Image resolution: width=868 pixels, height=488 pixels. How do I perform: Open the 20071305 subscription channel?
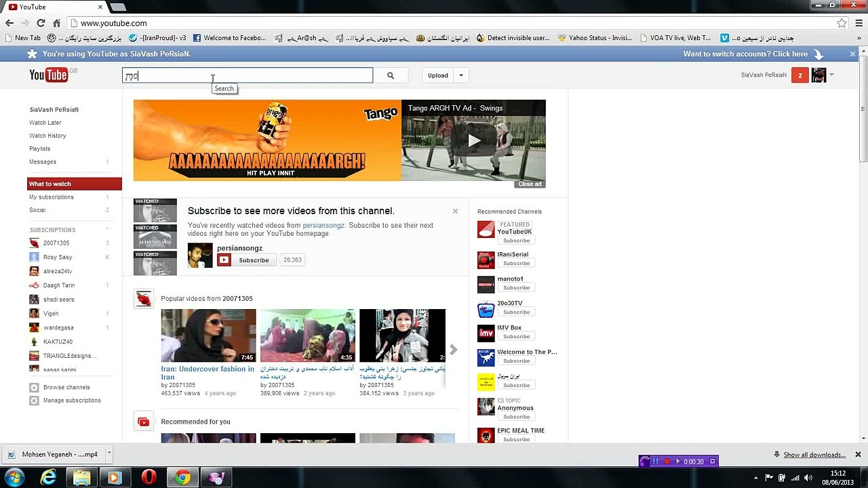pyautogui.click(x=56, y=243)
